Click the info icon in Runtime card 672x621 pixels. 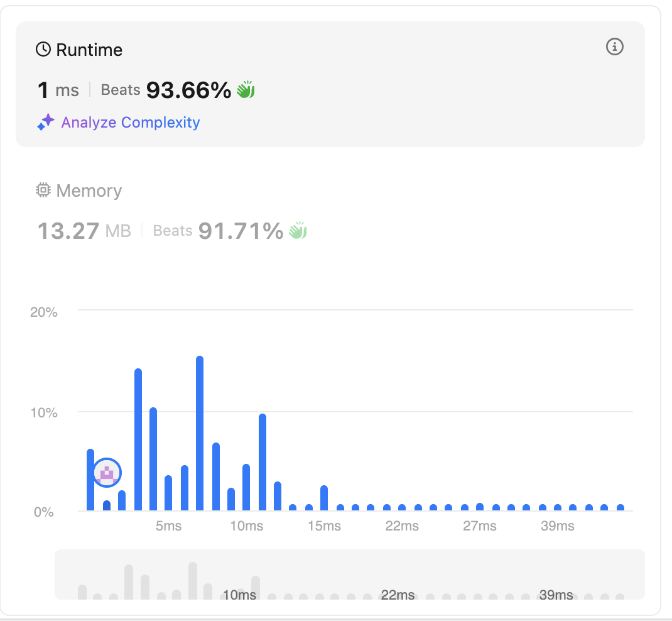615,47
